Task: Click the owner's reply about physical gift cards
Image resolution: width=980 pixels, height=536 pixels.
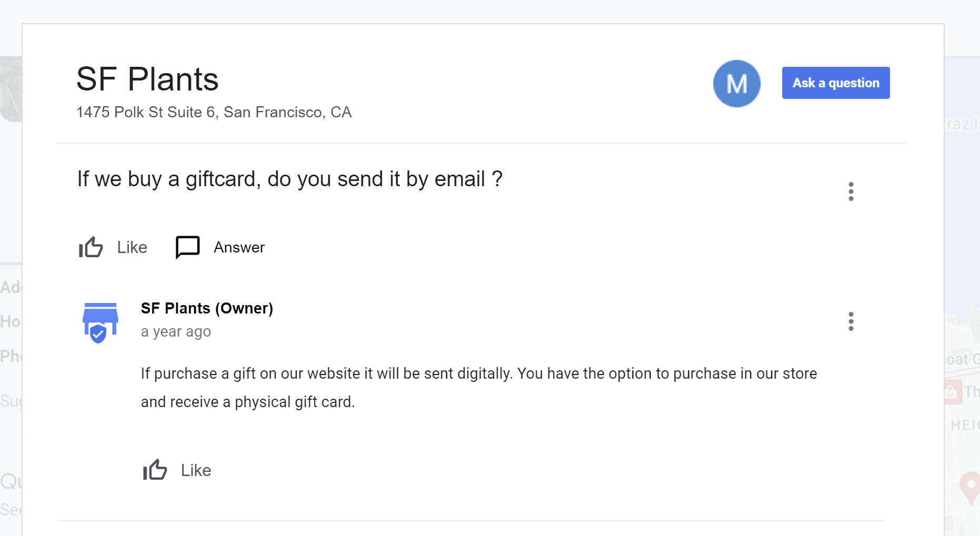Action: tap(478, 388)
